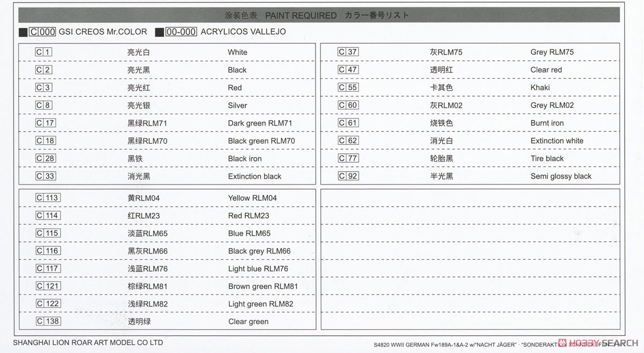644x353 pixels.
Task: Click the 'Red RLM23' entry
Action: pyautogui.click(x=248, y=216)
